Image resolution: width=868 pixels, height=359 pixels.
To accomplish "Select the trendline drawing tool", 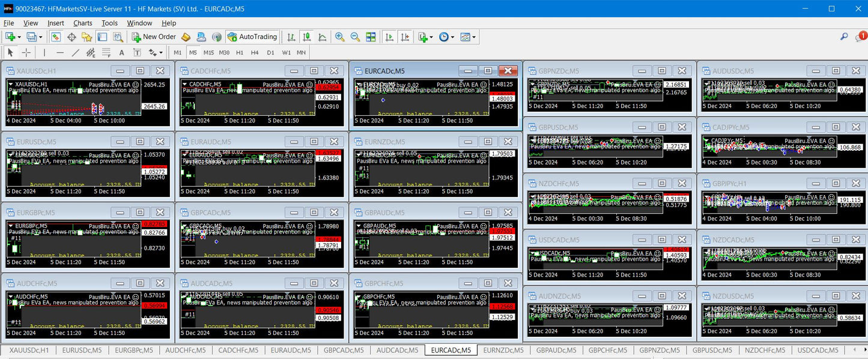I will (x=75, y=53).
